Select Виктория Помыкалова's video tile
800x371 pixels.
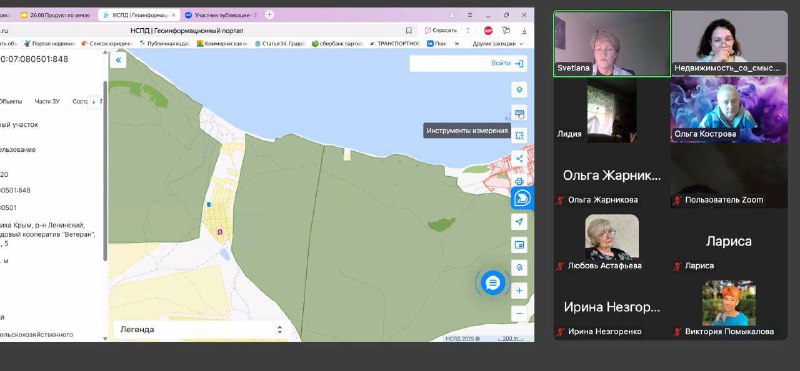tap(729, 308)
